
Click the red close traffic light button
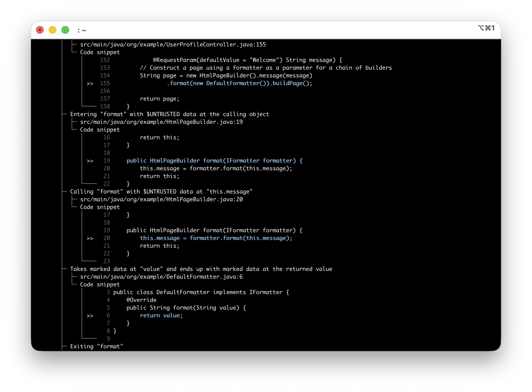coord(40,30)
